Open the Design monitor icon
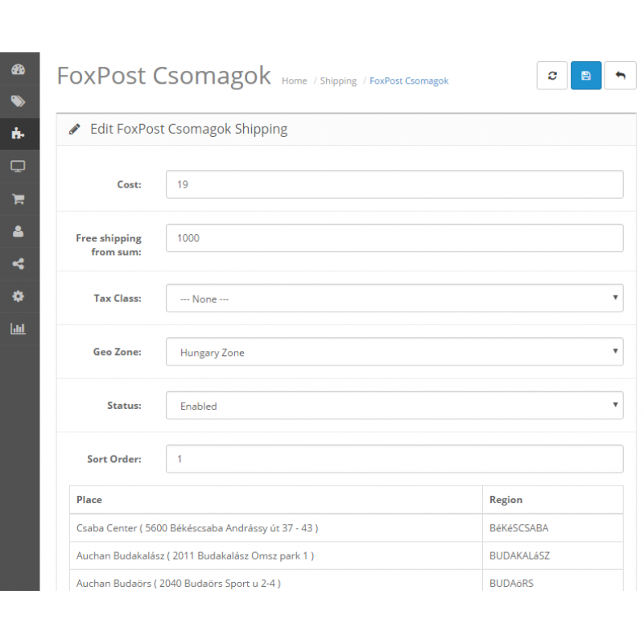The height and width of the screenshot is (644, 644). pos(18,167)
